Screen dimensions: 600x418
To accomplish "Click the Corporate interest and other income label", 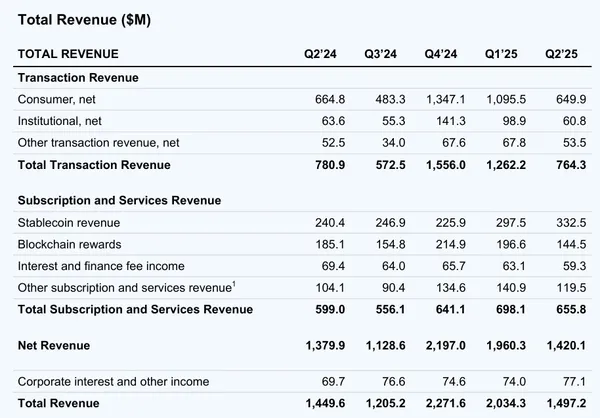I will [x=113, y=381].
